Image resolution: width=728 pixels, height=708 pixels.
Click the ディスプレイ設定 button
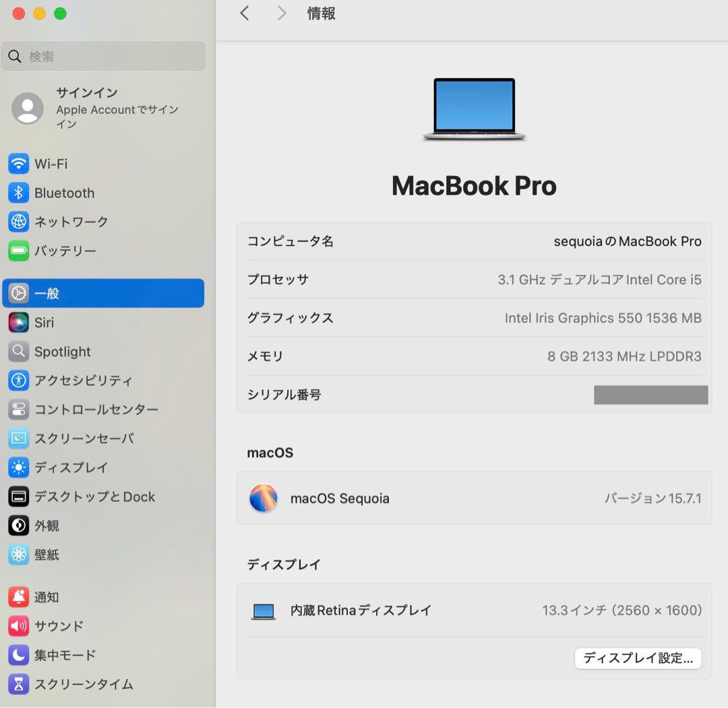coord(638,659)
